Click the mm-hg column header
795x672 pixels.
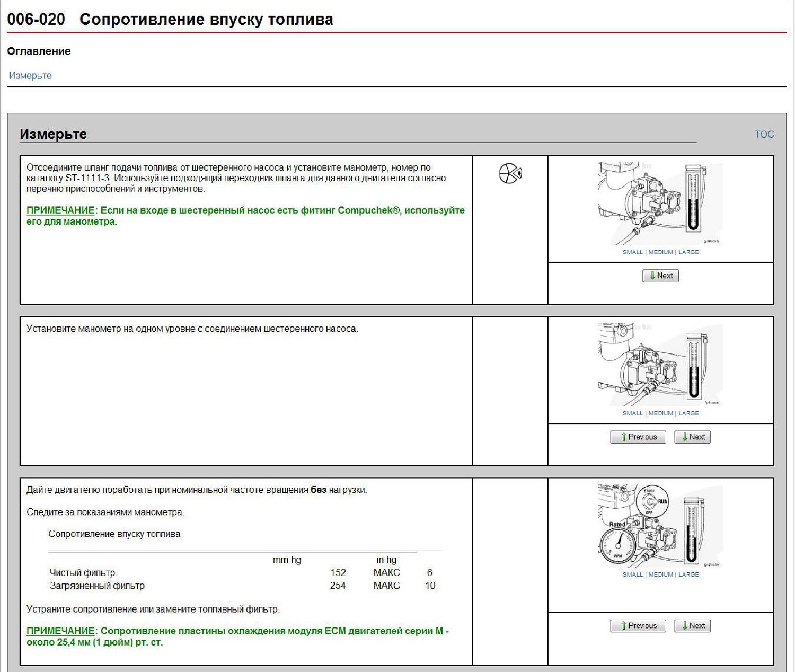pyautogui.click(x=287, y=560)
